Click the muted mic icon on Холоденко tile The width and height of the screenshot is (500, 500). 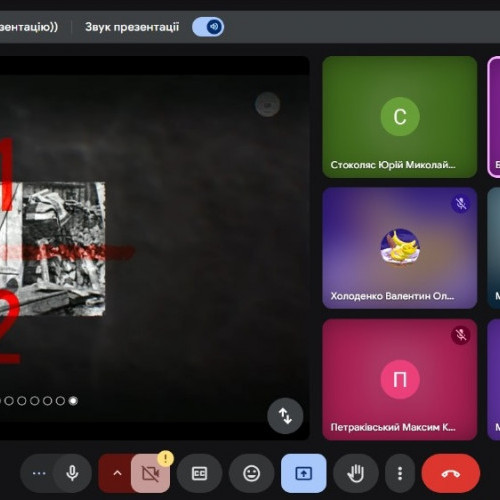point(461,203)
